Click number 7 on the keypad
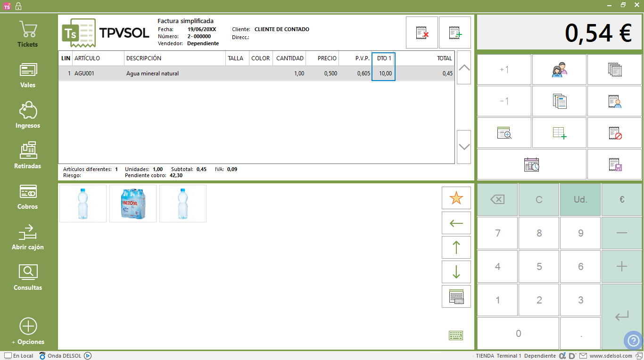The height and width of the screenshot is (360, 644). [497, 233]
